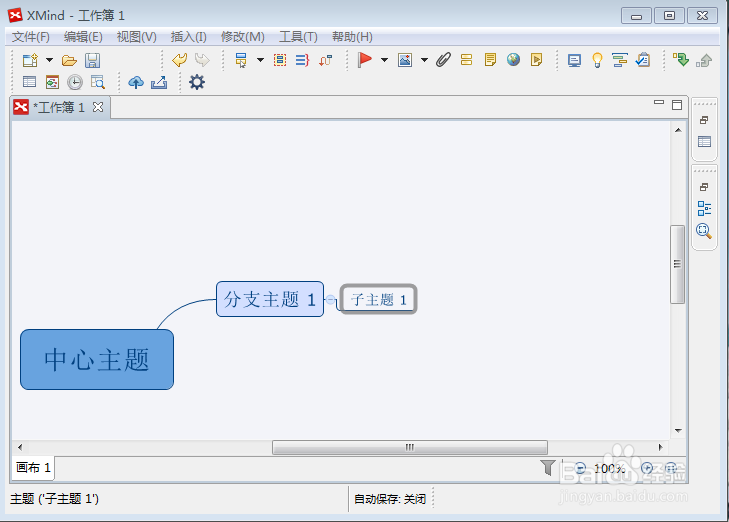This screenshot has height=522, width=729.
Task: Click the Save floppy disk icon
Action: pos(93,60)
